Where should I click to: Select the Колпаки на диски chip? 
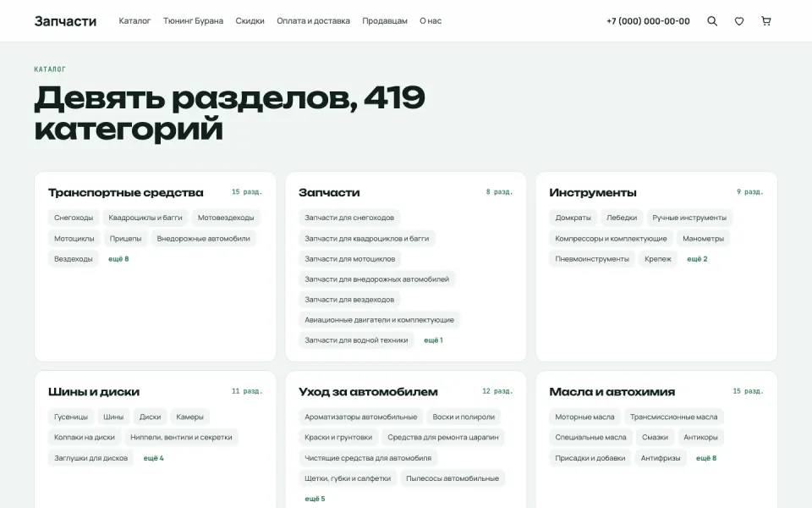pyautogui.click(x=85, y=437)
